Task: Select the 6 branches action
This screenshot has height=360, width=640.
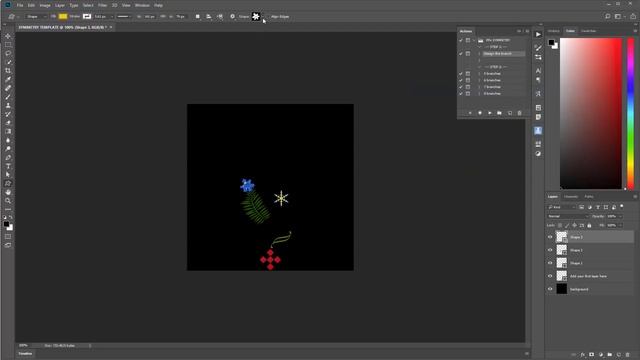Action: click(x=492, y=80)
